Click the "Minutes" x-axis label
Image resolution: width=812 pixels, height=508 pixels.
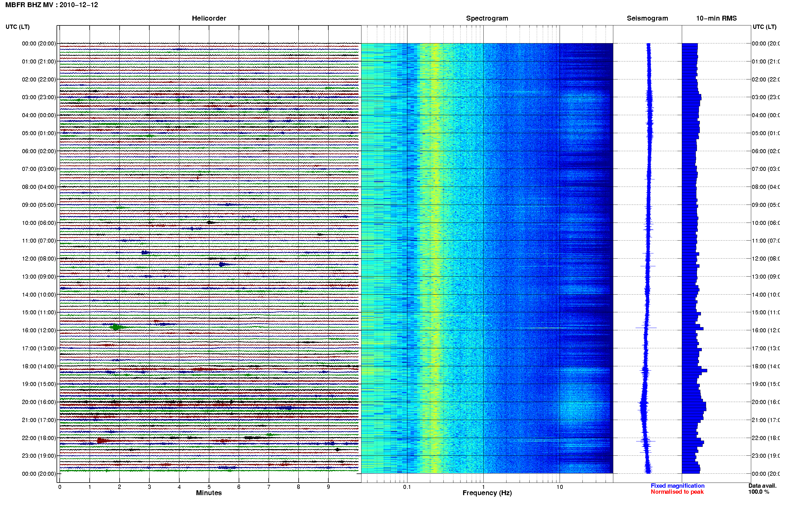pos(209,493)
